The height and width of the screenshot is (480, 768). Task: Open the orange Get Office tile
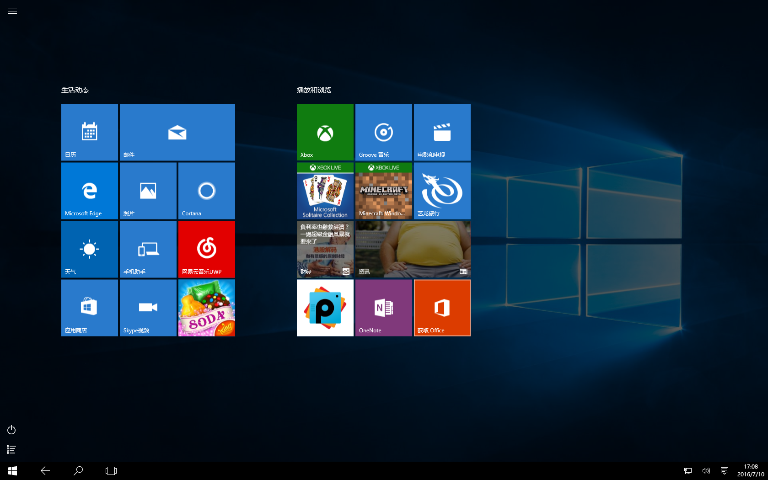pos(442,308)
